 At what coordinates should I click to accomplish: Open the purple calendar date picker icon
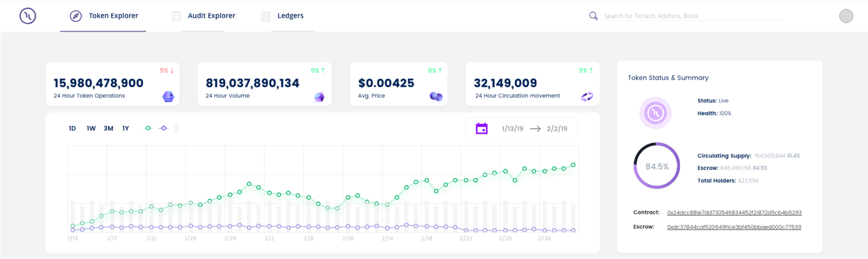coord(481,128)
